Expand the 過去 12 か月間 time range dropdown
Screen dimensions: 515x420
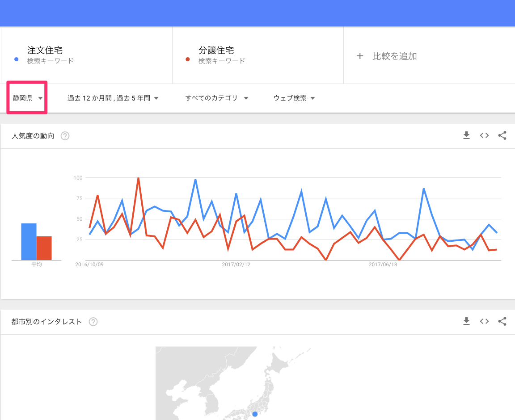[x=113, y=98]
